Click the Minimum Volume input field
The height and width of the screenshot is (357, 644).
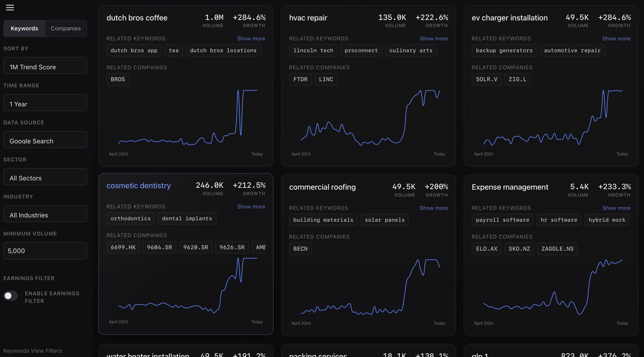[x=45, y=251]
